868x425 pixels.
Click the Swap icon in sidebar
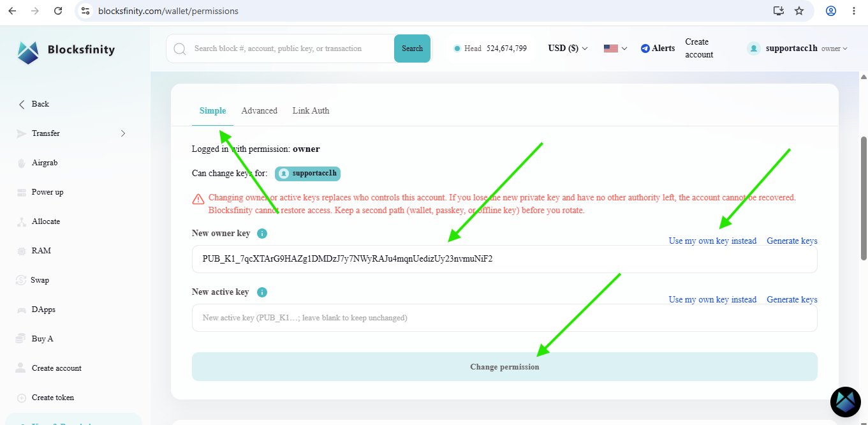(20, 280)
